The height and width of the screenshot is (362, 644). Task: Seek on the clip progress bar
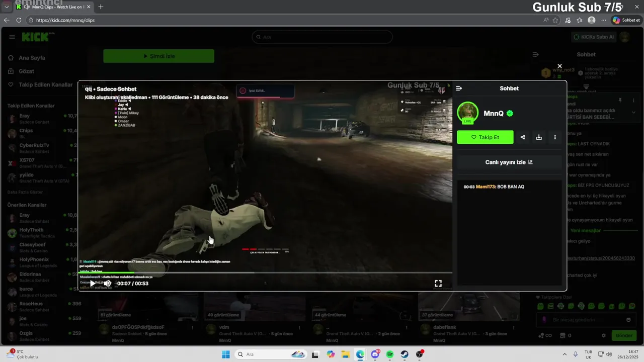click(x=265, y=273)
